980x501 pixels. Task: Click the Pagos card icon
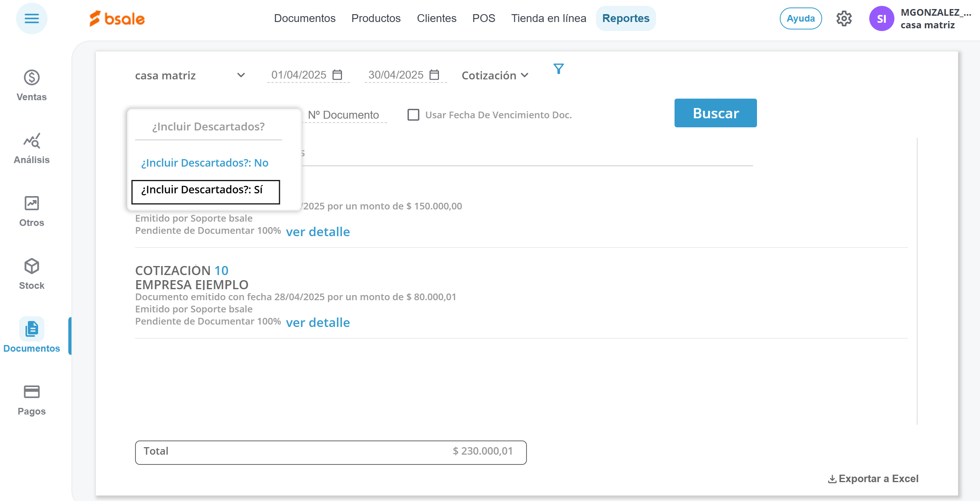31,392
